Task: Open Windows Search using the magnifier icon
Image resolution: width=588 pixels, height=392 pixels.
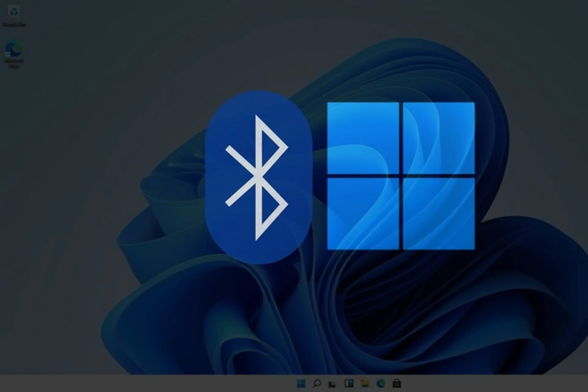Action: (317, 384)
